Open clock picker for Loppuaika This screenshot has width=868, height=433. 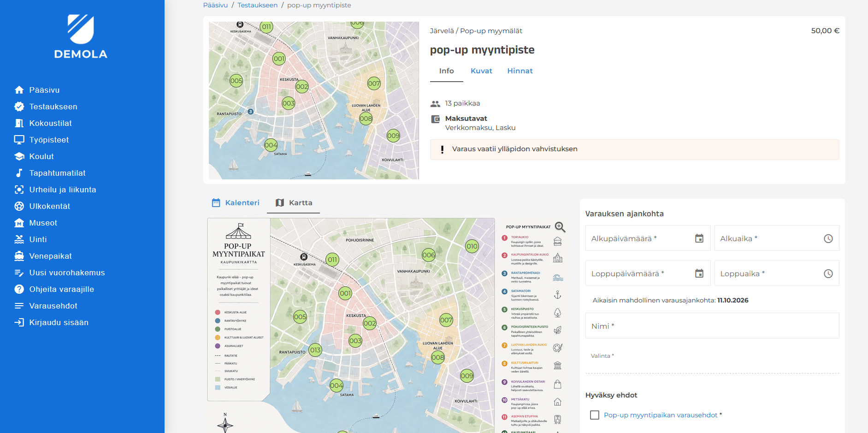click(828, 273)
